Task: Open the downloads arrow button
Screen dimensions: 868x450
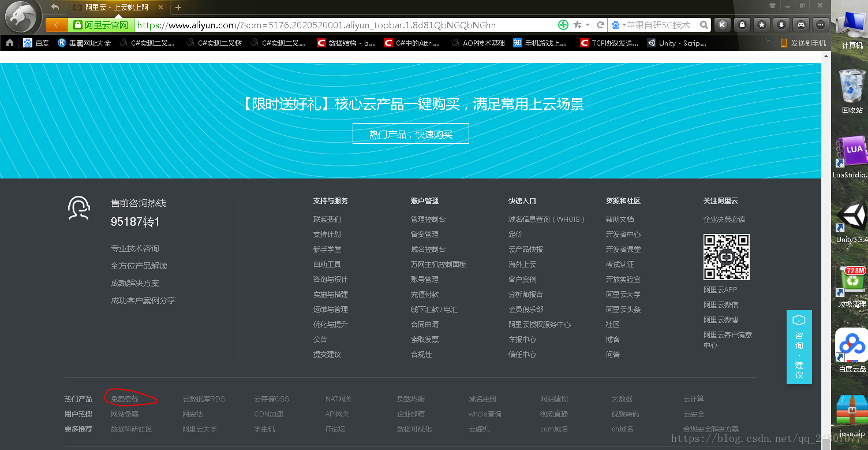Action: [x=781, y=25]
